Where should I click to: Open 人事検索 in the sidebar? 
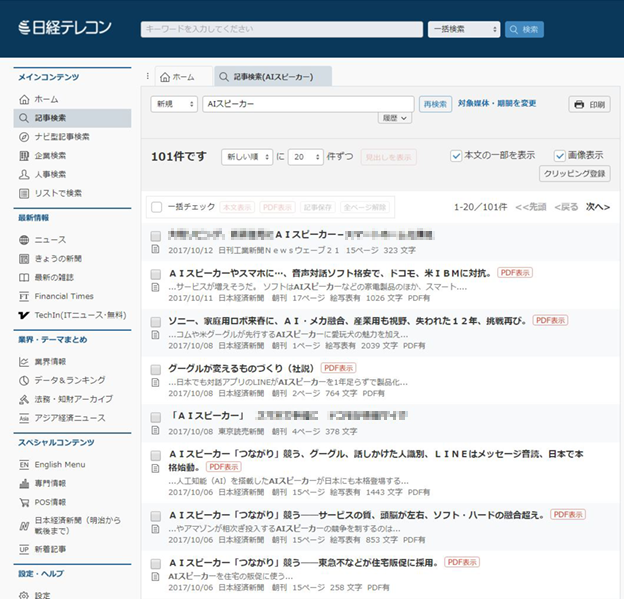coord(50,174)
